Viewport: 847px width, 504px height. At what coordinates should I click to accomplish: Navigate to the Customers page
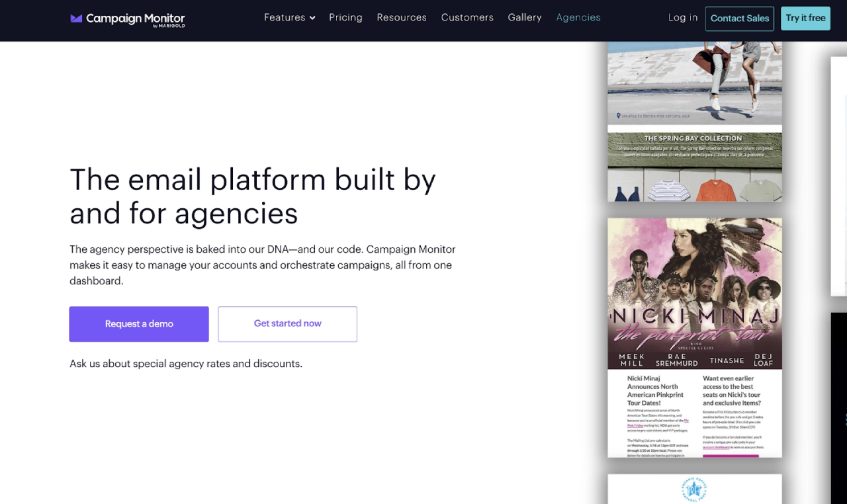[467, 17]
